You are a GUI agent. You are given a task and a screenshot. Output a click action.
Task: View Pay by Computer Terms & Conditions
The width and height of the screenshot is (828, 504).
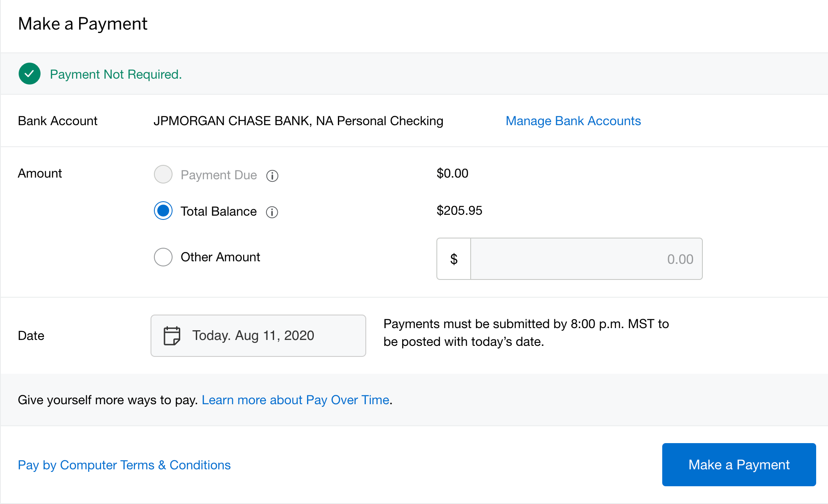pos(124,465)
